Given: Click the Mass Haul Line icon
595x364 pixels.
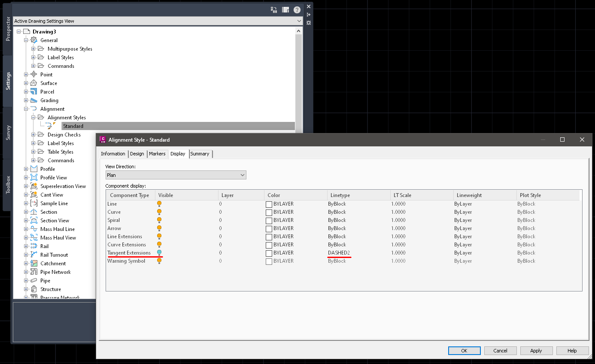Looking at the screenshot, I should (x=34, y=229).
